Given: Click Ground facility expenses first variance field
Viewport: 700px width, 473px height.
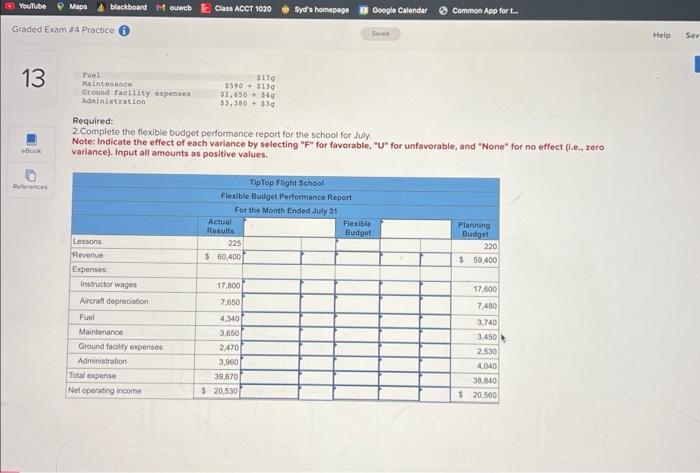Looking at the screenshot, I should tap(270, 349).
